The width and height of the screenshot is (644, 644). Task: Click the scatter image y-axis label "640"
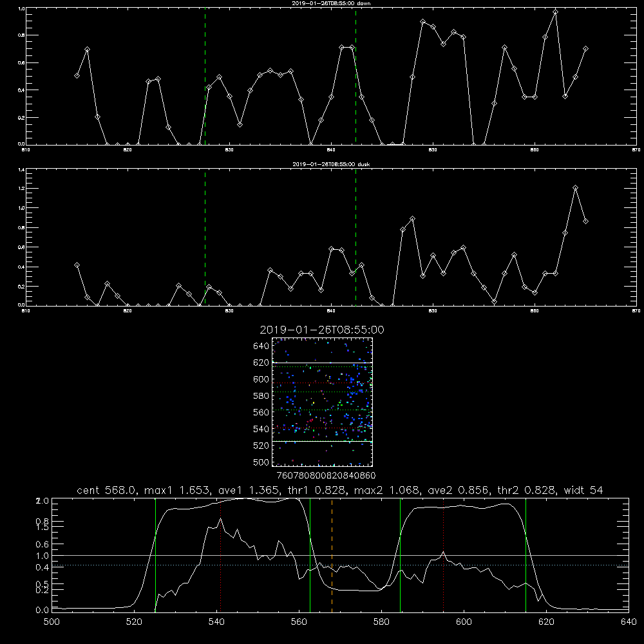coord(261,346)
